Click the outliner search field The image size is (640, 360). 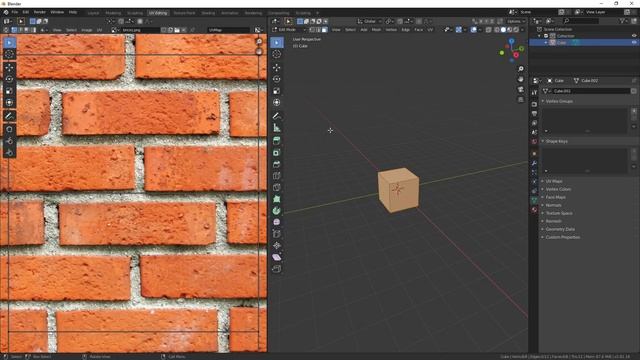tap(581, 21)
